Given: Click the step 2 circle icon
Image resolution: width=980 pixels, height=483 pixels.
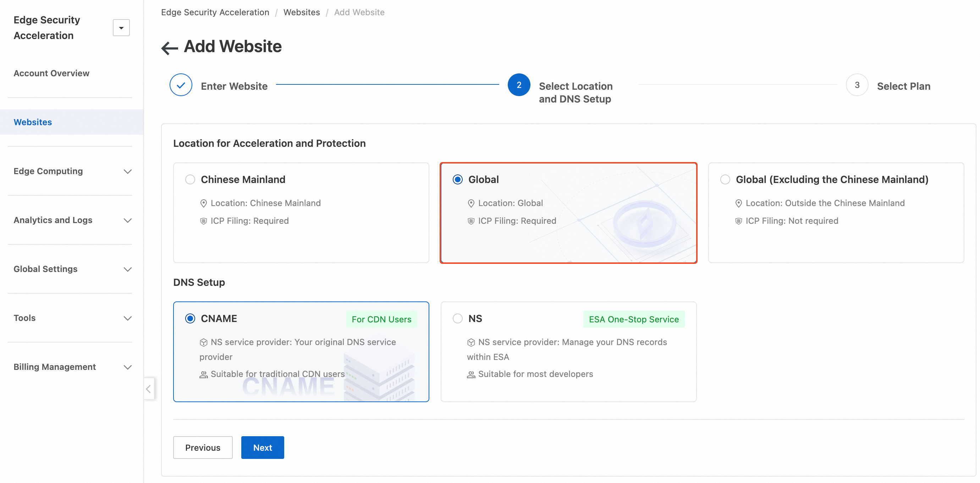Looking at the screenshot, I should (x=518, y=85).
